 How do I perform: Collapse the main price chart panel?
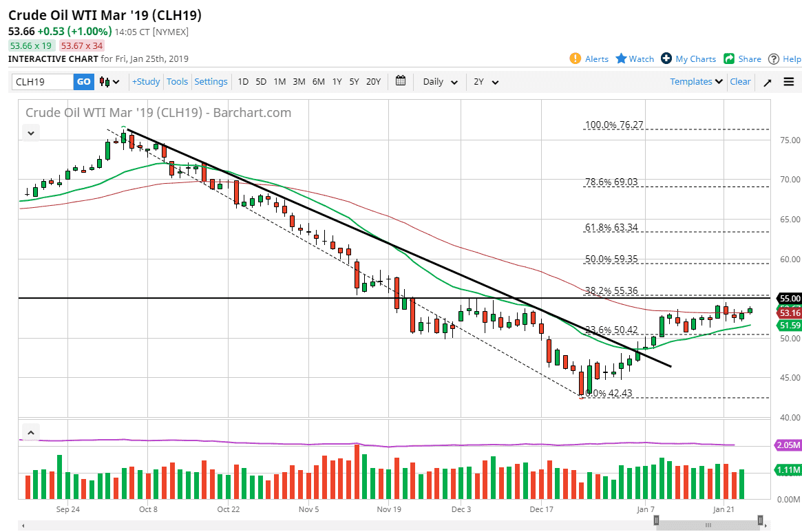(x=30, y=132)
